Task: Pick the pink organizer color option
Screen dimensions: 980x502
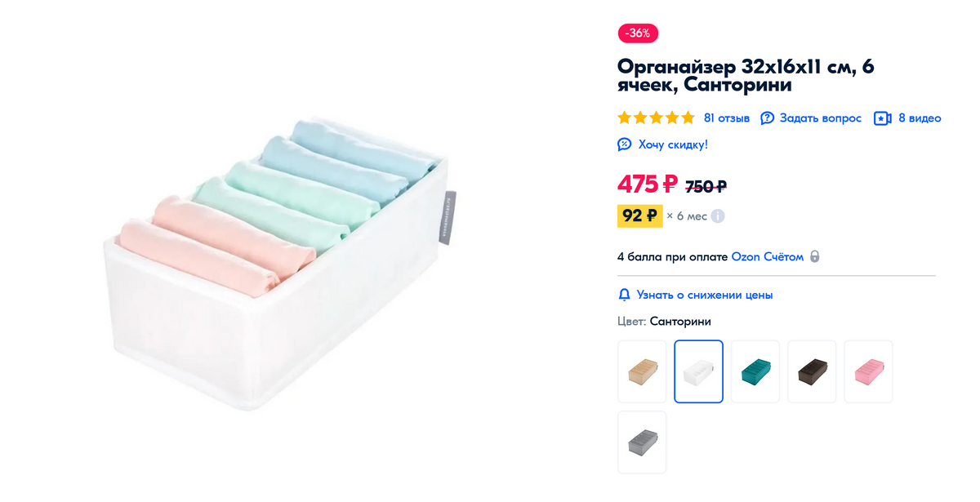Action: [x=868, y=371]
